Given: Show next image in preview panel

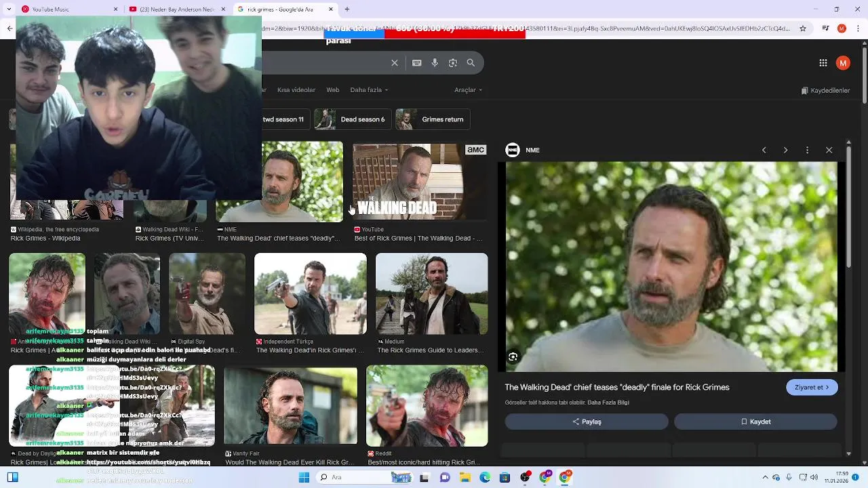Looking at the screenshot, I should pyautogui.click(x=785, y=150).
